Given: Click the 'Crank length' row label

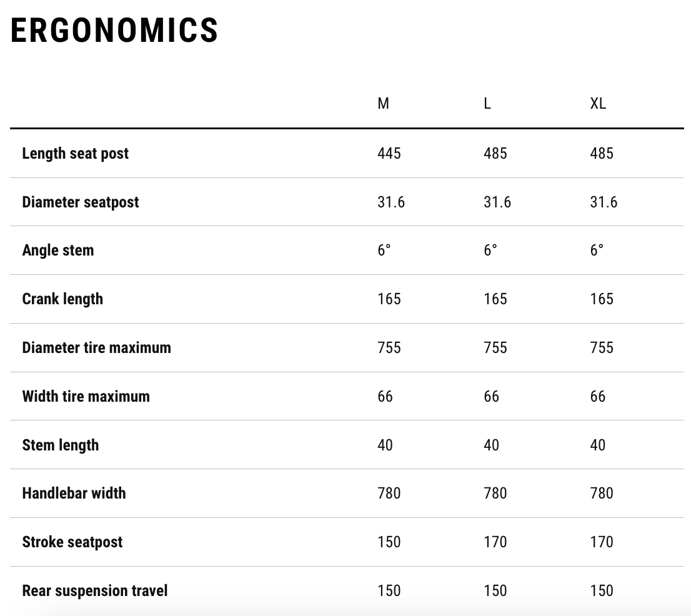Looking at the screenshot, I should tap(62, 299).
